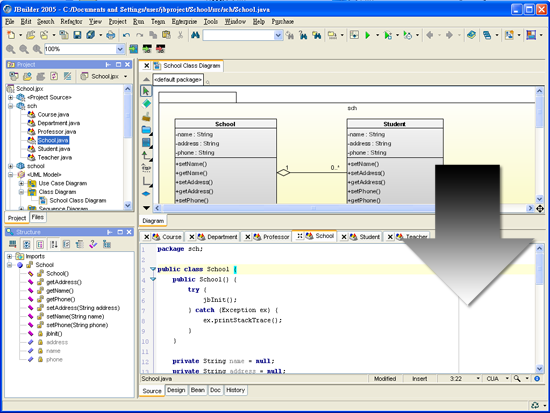550x413 pixels.
Task: Select Teacher.java in project tree
Action: point(55,158)
